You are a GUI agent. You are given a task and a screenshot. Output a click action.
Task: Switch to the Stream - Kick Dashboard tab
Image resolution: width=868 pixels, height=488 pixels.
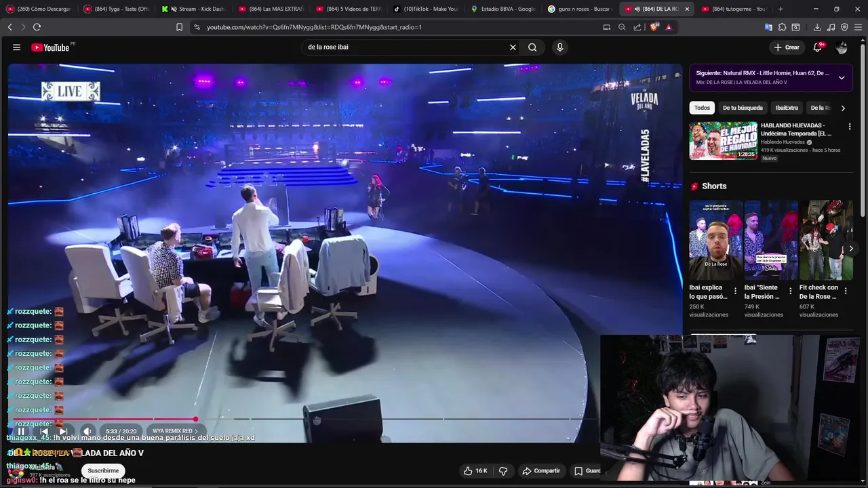(193, 9)
